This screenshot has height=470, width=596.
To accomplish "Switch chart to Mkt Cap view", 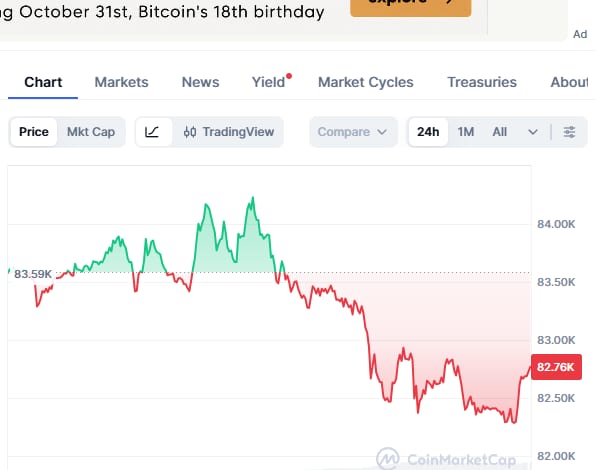I will coord(91,132).
